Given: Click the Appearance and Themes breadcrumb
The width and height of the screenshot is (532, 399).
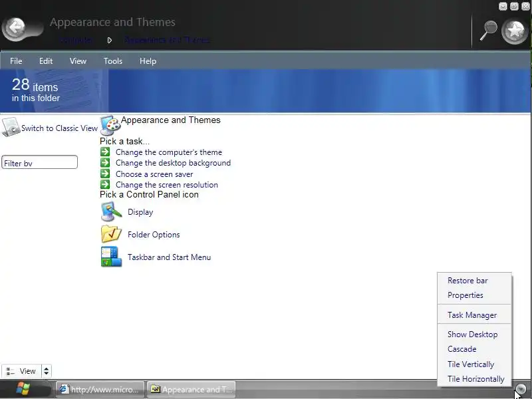Looking at the screenshot, I should tap(167, 40).
